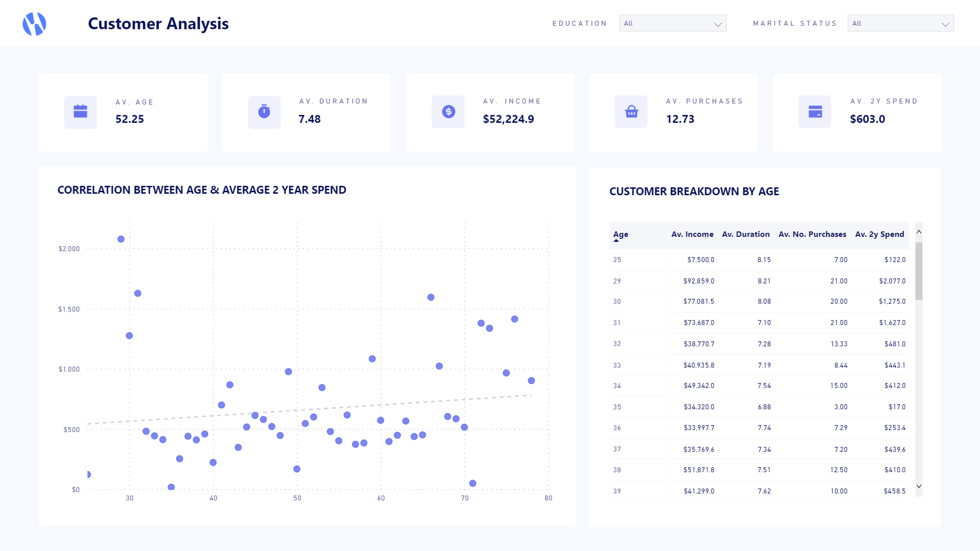Click the Customer Breakdown By Age heading

pos(694,191)
